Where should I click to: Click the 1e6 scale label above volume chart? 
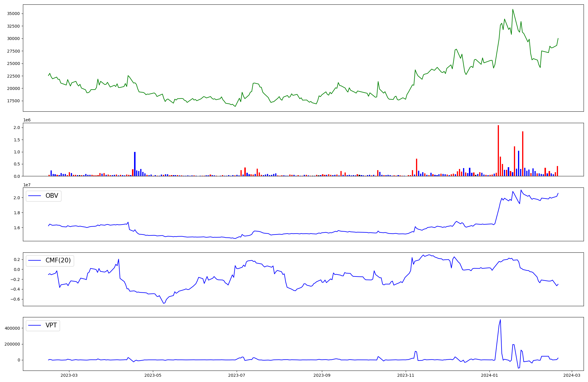click(27, 120)
